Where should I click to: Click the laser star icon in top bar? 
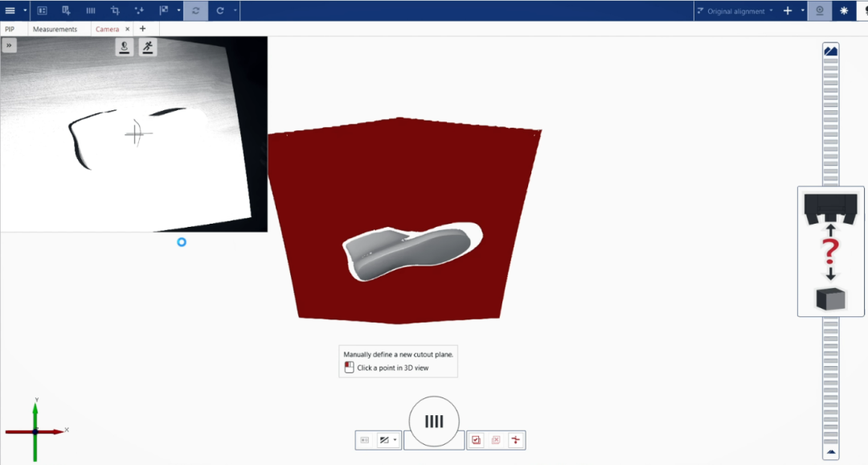[844, 10]
